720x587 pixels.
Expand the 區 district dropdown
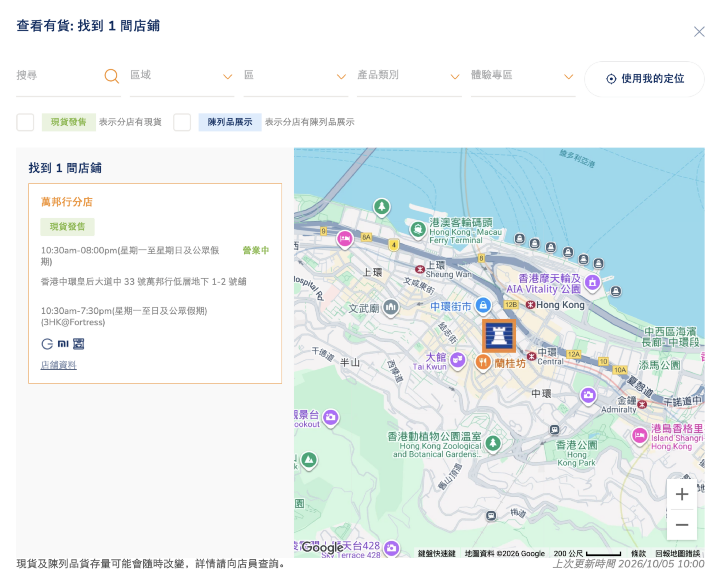click(296, 76)
